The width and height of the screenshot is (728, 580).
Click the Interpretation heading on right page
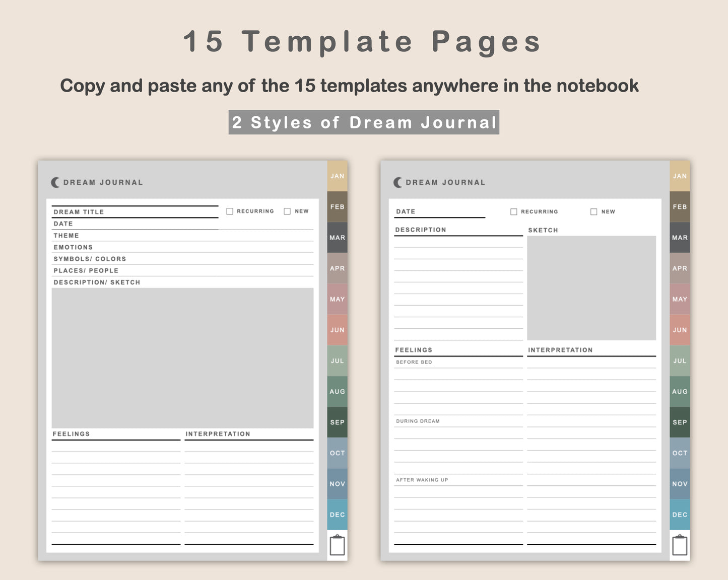click(x=560, y=350)
